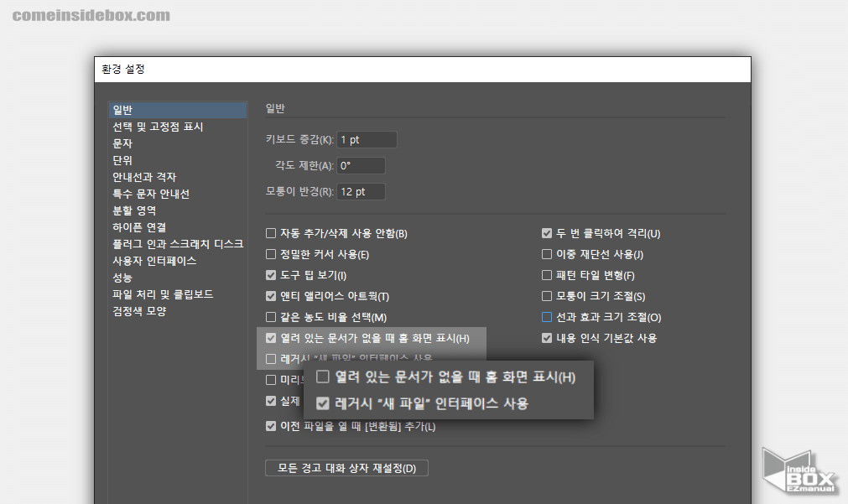The height and width of the screenshot is (504, 848).
Task: Click the 각도 제한 input field
Action: pyautogui.click(x=361, y=166)
